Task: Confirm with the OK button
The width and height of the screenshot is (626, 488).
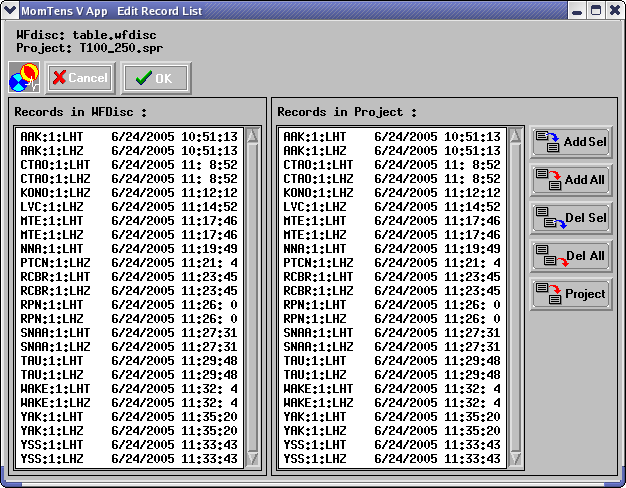Action: [x=156, y=78]
